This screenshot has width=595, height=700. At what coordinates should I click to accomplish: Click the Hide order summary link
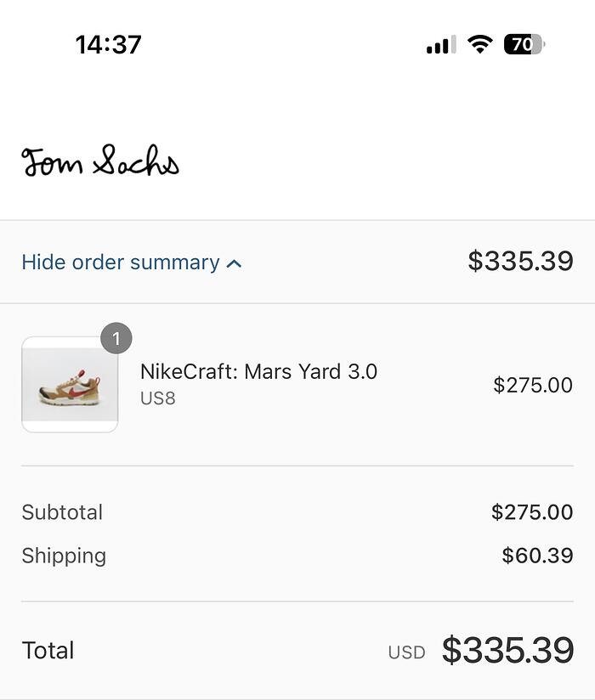point(121,262)
